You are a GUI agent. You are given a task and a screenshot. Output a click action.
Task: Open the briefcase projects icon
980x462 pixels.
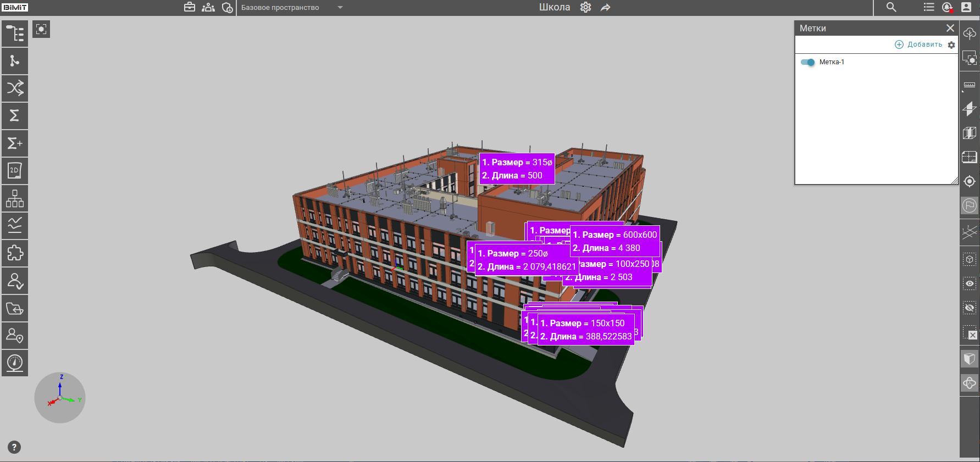[x=190, y=7]
